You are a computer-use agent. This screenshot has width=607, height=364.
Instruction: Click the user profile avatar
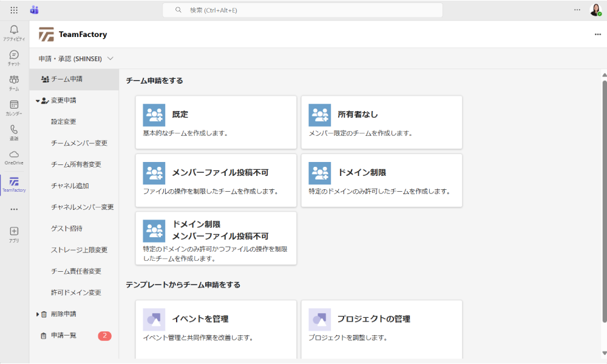point(595,10)
